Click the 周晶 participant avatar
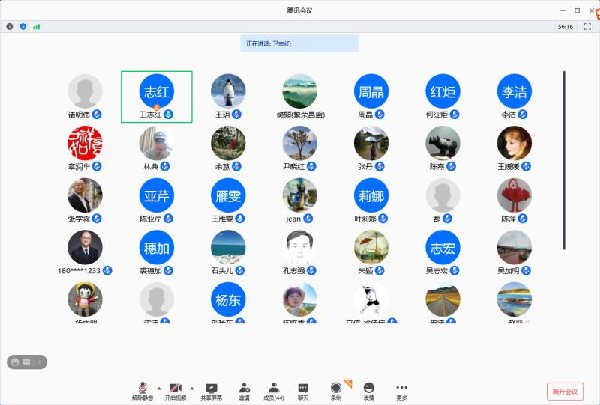Viewport: 600px width, 405px height. (370, 92)
